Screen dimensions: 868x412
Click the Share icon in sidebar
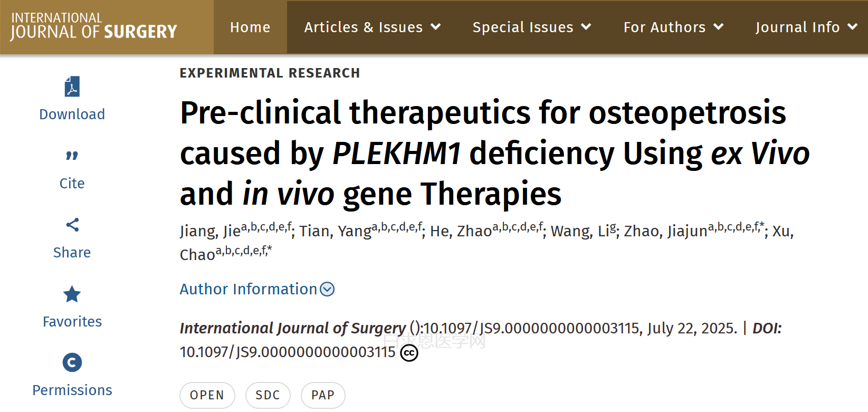coord(72,225)
